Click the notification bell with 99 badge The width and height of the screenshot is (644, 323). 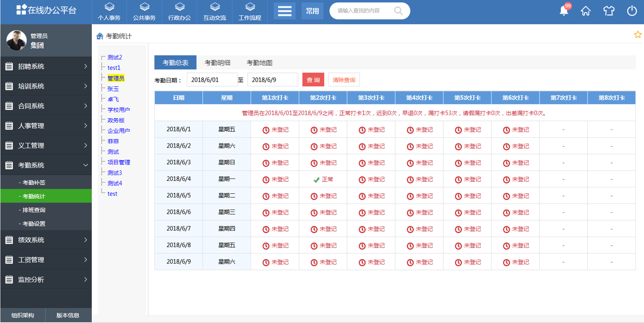coord(563,11)
